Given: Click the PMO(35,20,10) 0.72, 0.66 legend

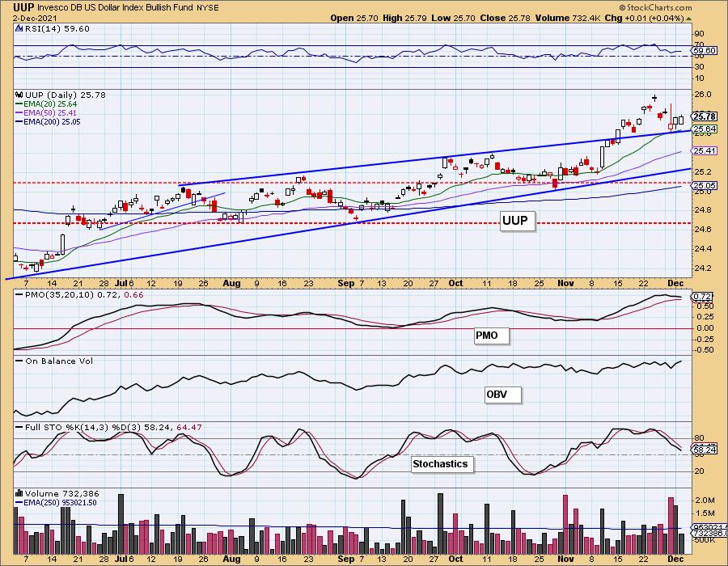Looking at the screenshot, I should pos(84,294).
